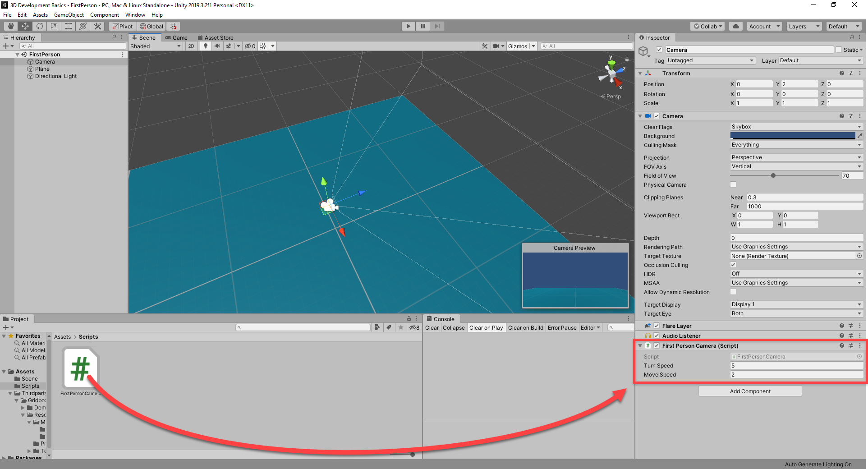Disable Flare Layer component checkbox
Image resolution: width=868 pixels, height=469 pixels.
(657, 326)
